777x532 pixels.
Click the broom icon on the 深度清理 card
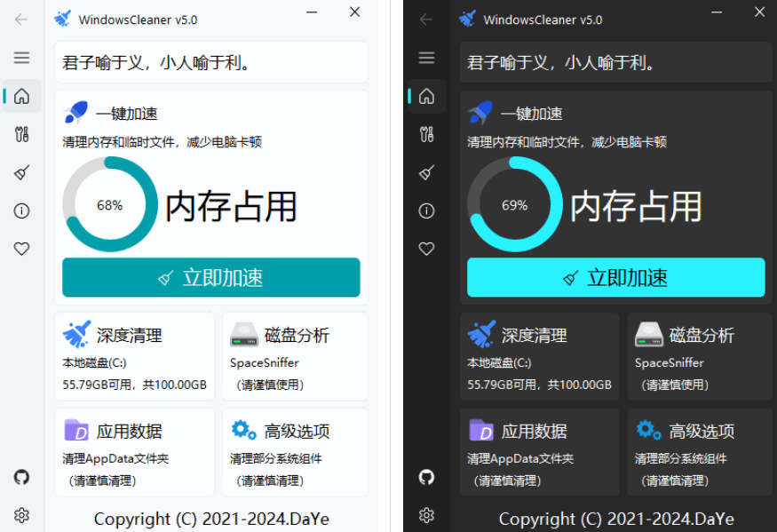77,335
